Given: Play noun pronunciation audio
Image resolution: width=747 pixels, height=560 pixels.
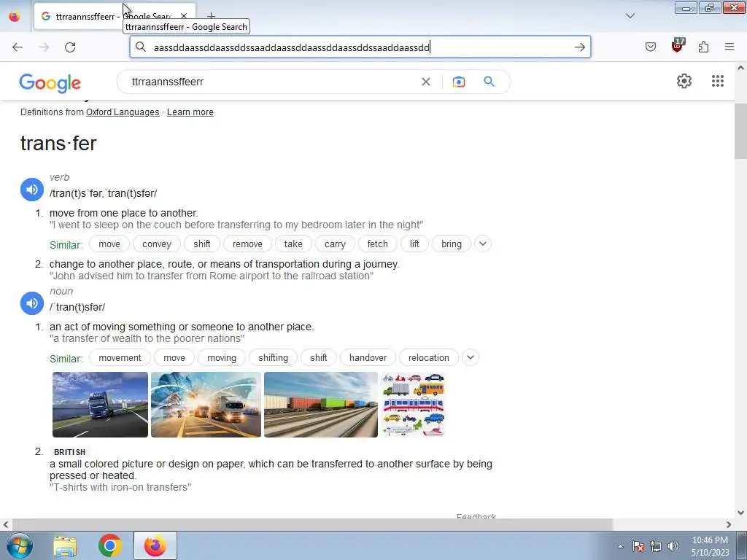Looking at the screenshot, I should [32, 303].
